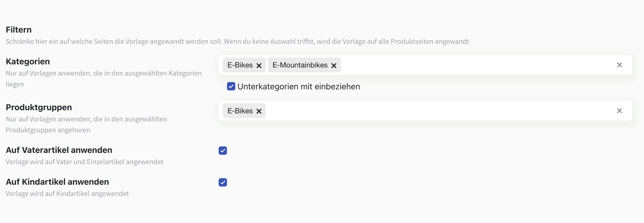644x223 pixels.
Task: Uncheck Unterkategorien mit einbeziehen checkbox
Action: click(x=231, y=86)
